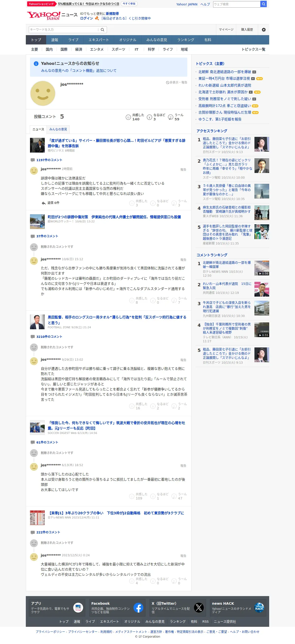Open the news HACK icon in footer
Viewport: 295px width, 644px height.
coord(259,608)
